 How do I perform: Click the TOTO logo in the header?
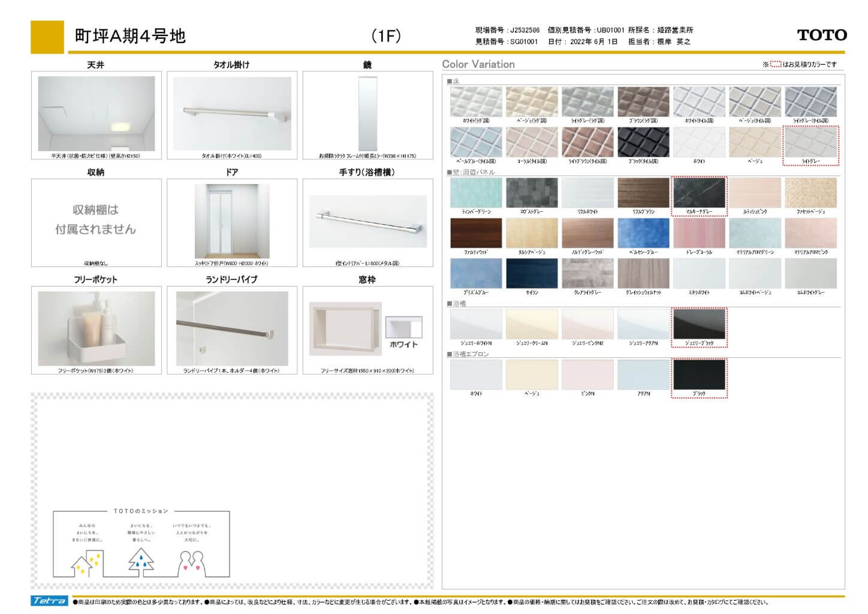coord(821,35)
